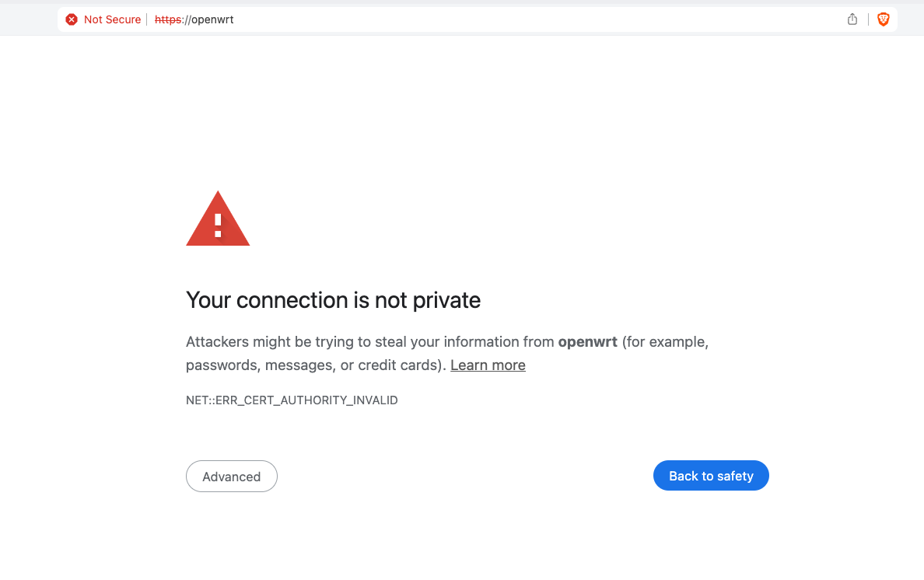Click the "Your connection is not private" heading

click(x=333, y=300)
